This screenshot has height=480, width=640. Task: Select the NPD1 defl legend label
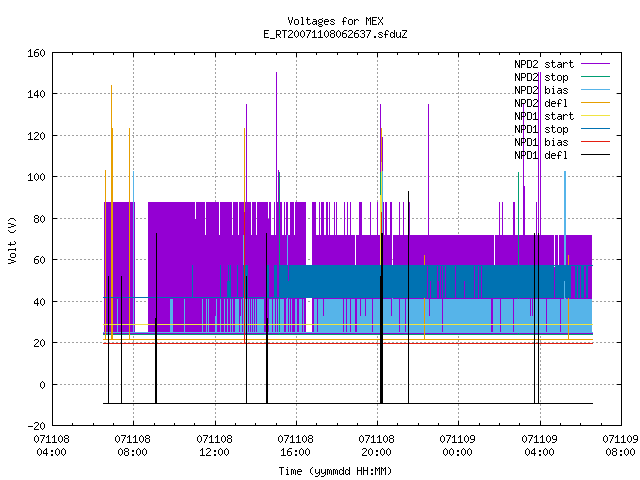click(541, 155)
